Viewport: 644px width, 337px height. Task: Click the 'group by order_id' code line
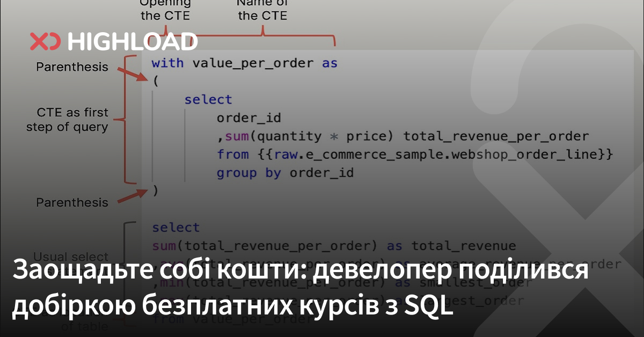click(x=285, y=173)
